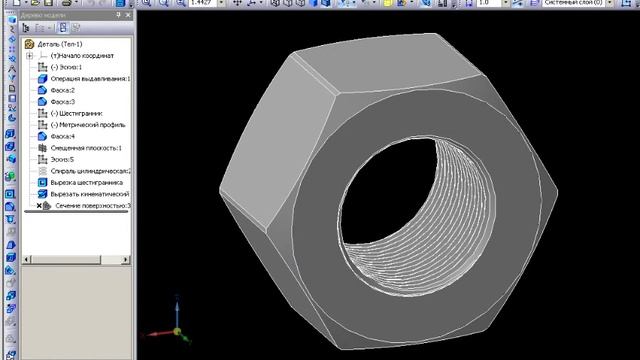640x360 pixels.
Task: Select the Вырезать кинематически operation
Action: tap(90, 194)
